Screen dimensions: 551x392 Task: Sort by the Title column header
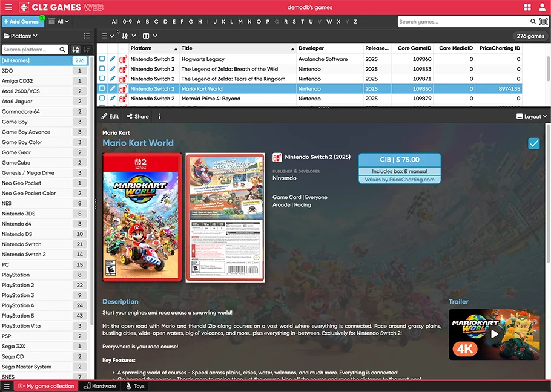pyautogui.click(x=238, y=48)
